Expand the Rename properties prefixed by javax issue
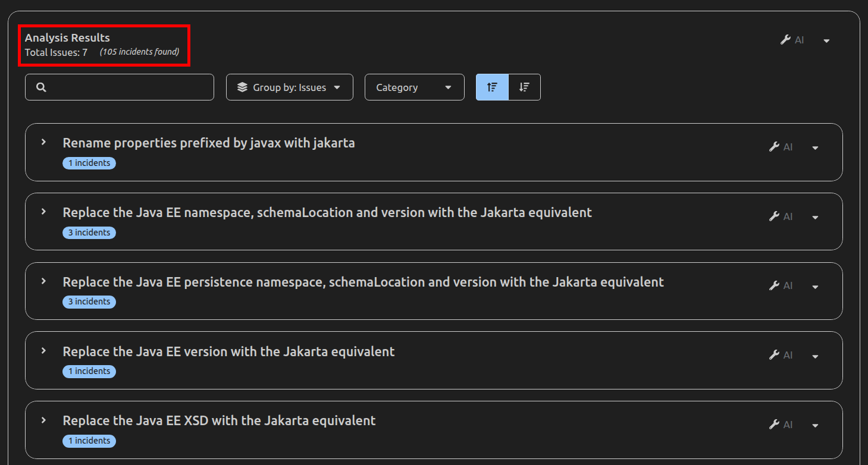 click(x=43, y=142)
